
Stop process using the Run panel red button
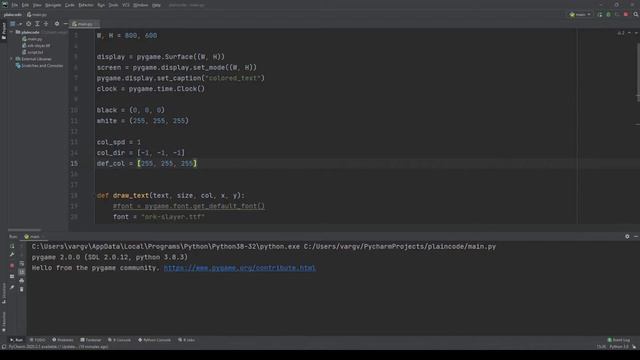12,265
